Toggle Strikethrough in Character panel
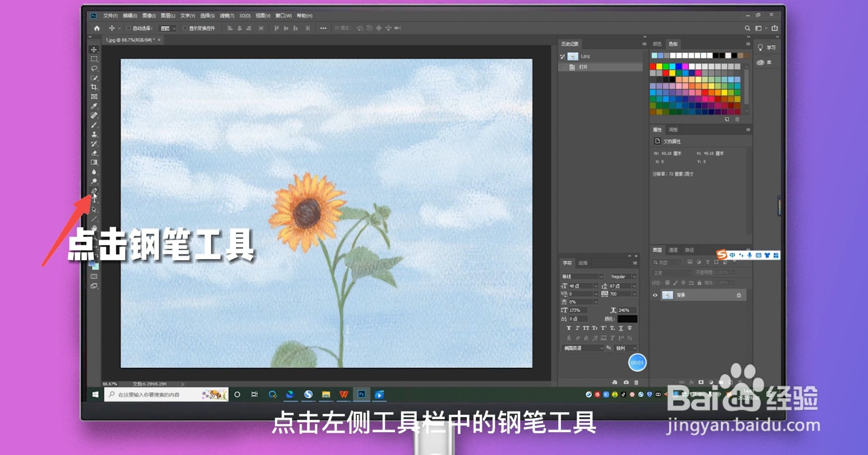Screen dimensions: 868x455 630,328
